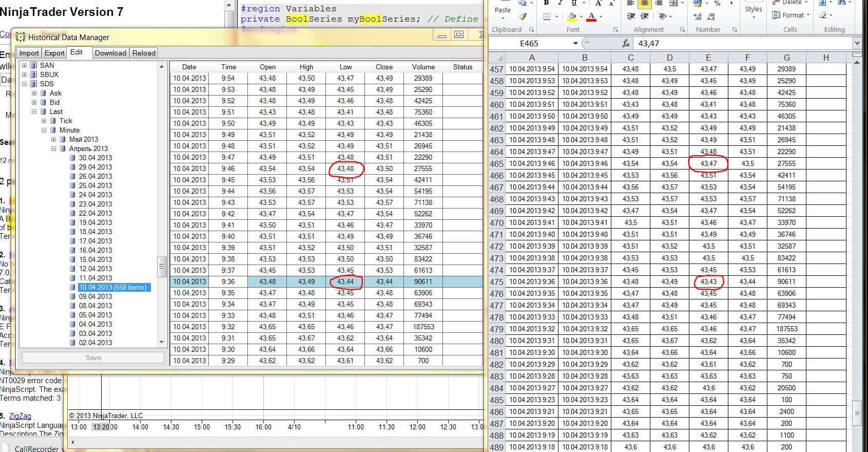Click the Decrease Decimal icon

711,16
